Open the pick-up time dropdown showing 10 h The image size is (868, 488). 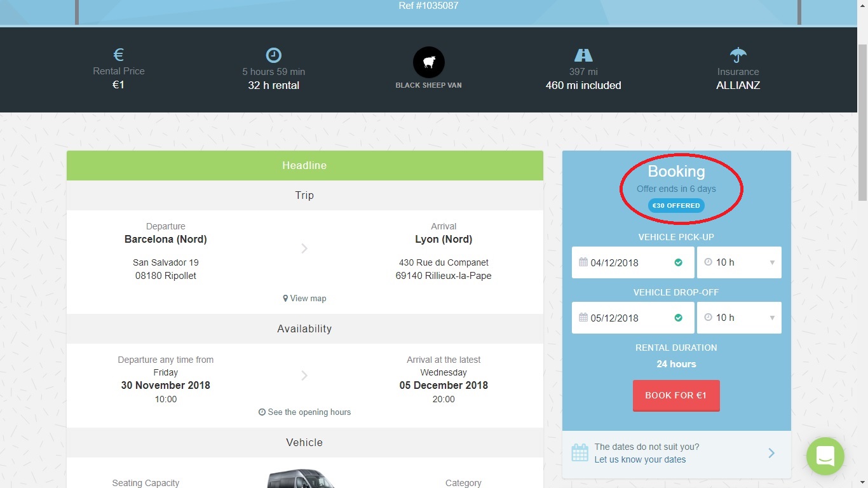pyautogui.click(x=739, y=262)
